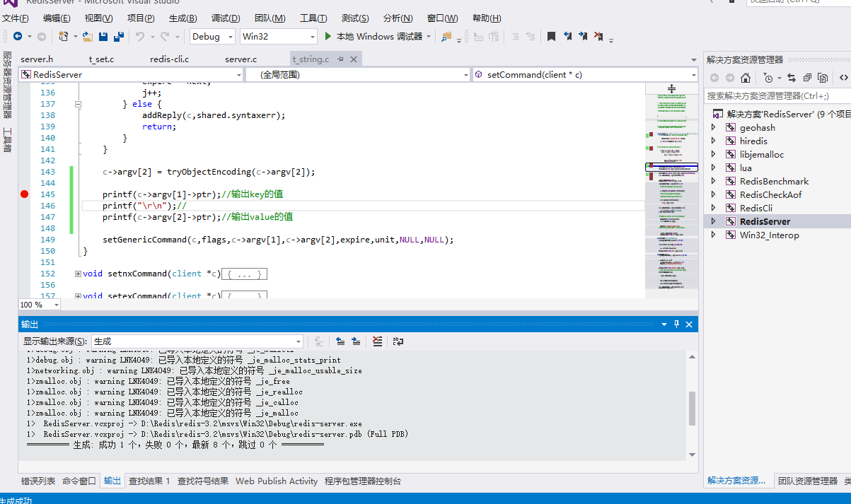
Task: Clear all bookmarks via toolbar icon
Action: [x=598, y=36]
